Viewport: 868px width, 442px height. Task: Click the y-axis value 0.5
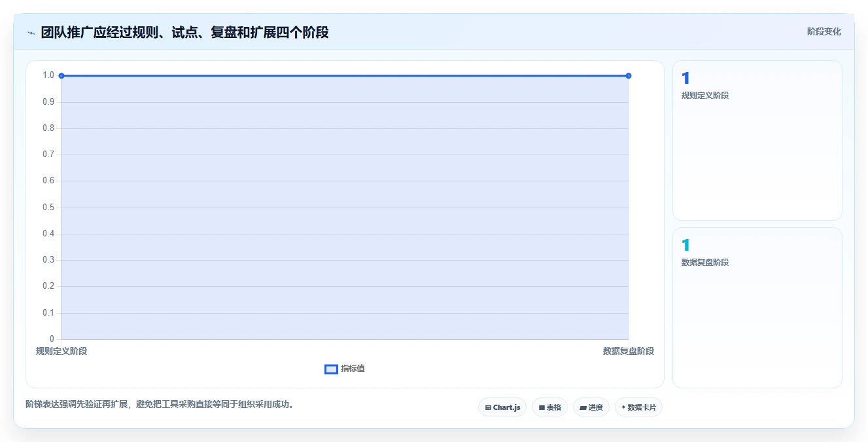48,208
